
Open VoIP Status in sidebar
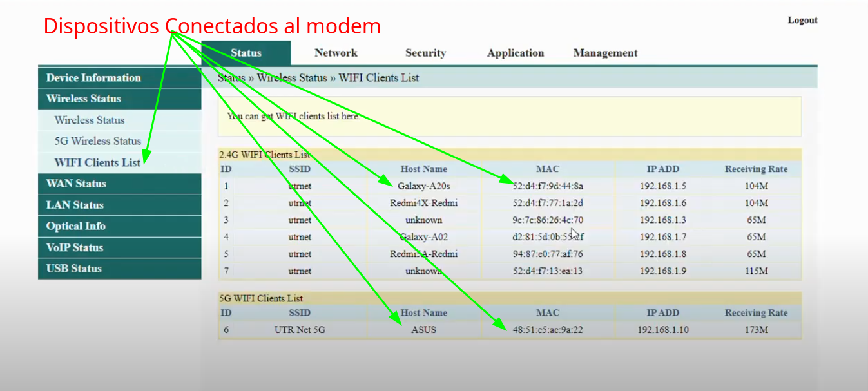[74, 247]
